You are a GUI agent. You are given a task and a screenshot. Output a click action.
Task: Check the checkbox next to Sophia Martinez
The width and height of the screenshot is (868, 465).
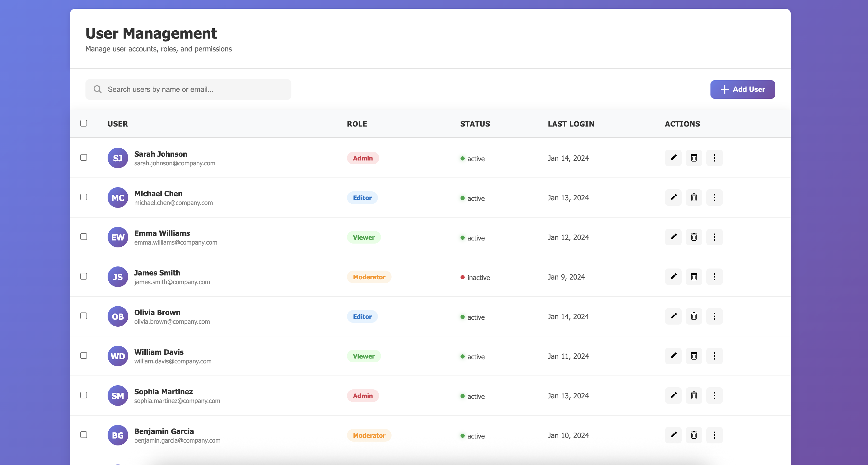click(84, 395)
